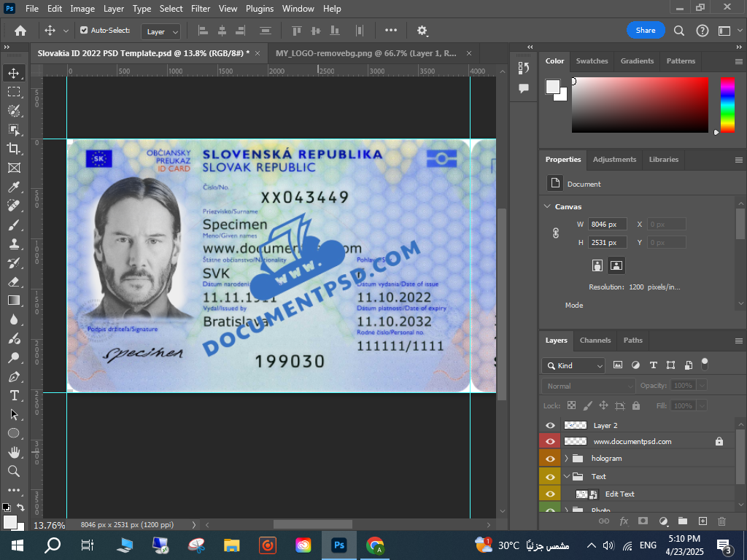Choose the Ellipse shape tool
This screenshot has width=747, height=560.
tap(14, 433)
